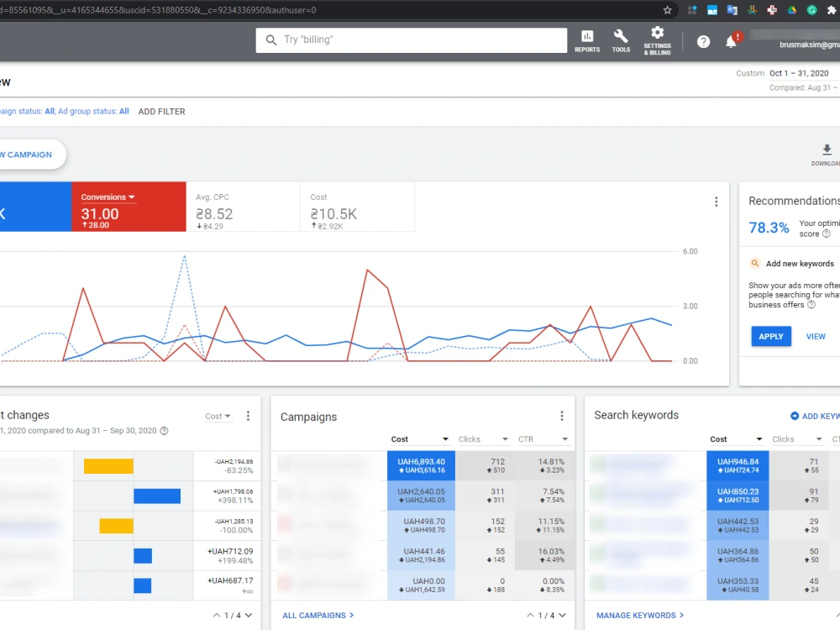Click the Google Drive extension icon
The width and height of the screenshot is (840, 630).
(x=792, y=10)
